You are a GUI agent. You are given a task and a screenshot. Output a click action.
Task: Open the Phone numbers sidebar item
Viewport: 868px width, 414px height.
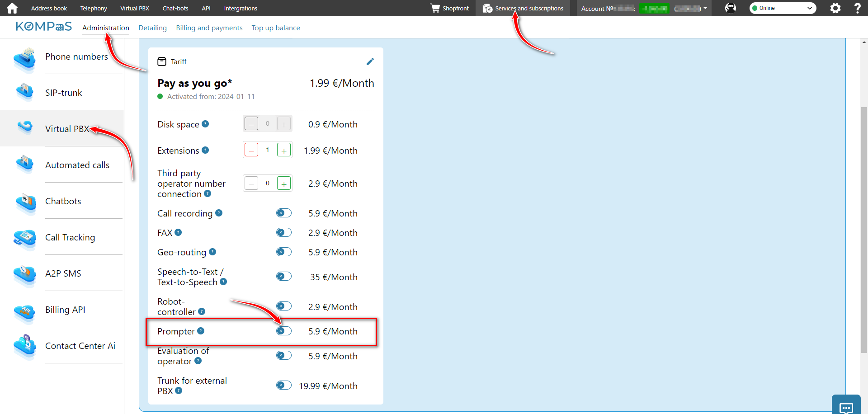(x=62, y=56)
